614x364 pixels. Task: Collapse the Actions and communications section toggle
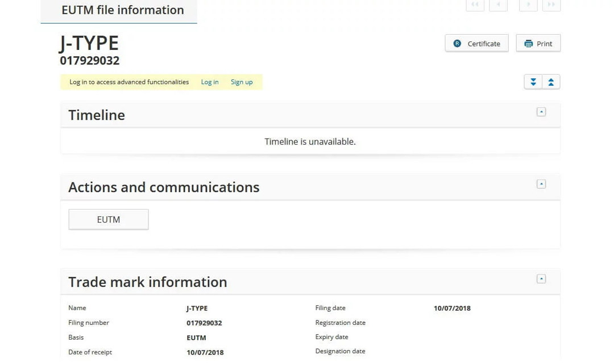point(541,184)
